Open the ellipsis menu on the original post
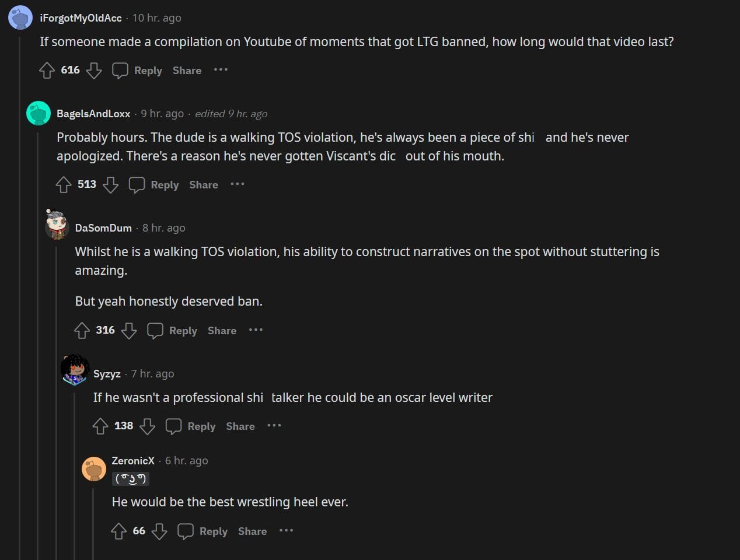740x560 pixels. pos(221,70)
